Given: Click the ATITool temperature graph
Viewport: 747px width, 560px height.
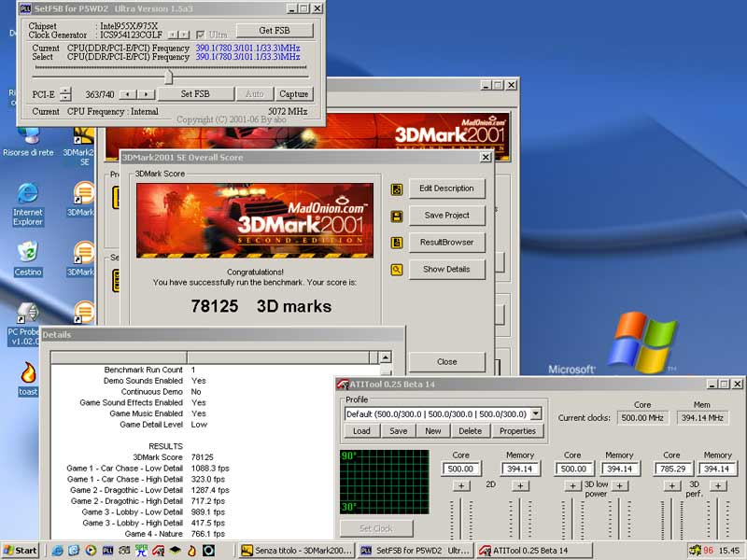Looking at the screenshot, I should click(x=385, y=482).
